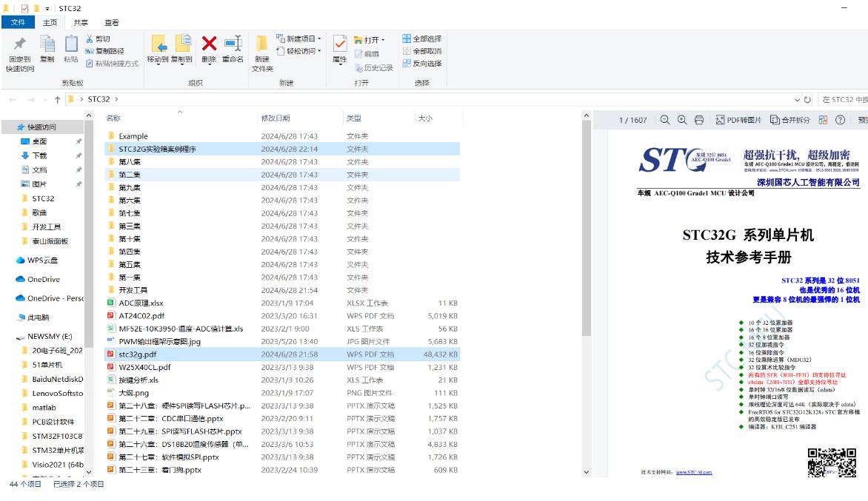Viewport: 868px width, 501px height.
Task: Click the Copy (复制) icon in ribbon
Action: pos(47,44)
